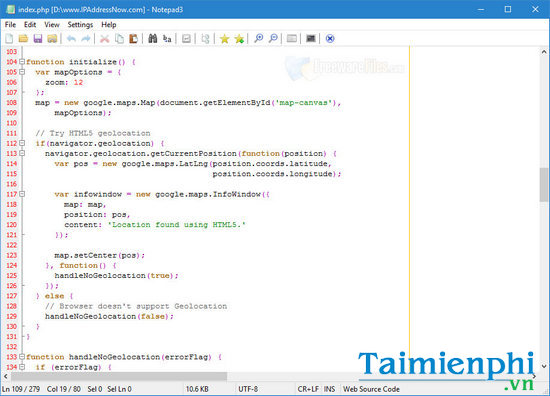Screen dimensions: 550x396
Task: Open a file using folder icon
Action: coord(23,39)
